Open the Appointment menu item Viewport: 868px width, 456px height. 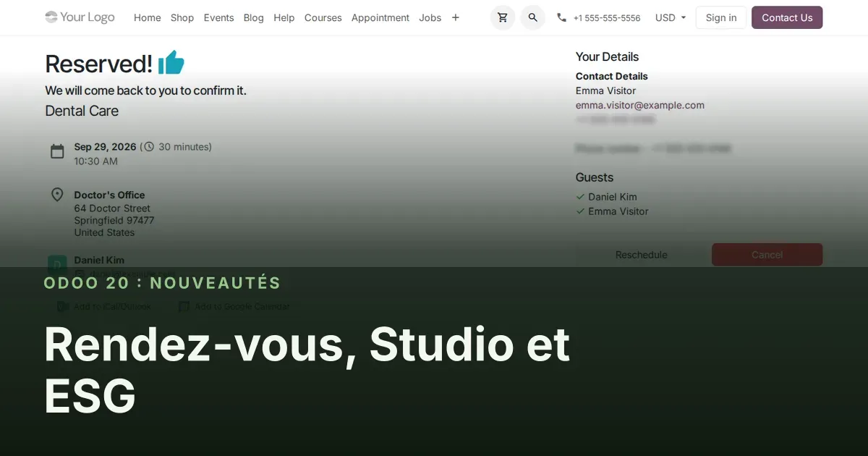coord(380,17)
